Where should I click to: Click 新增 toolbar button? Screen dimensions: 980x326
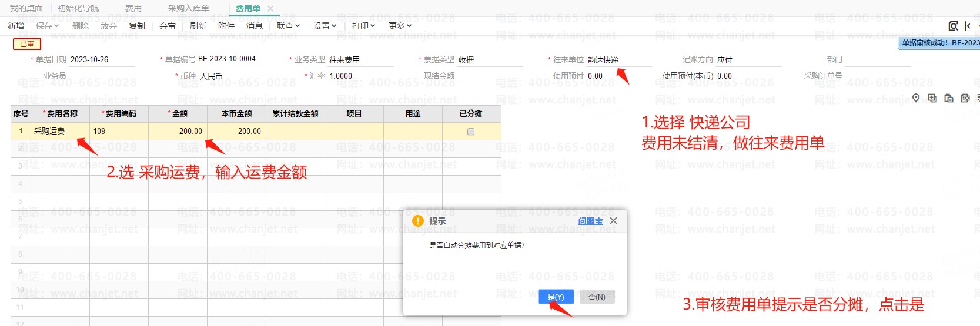16,26
